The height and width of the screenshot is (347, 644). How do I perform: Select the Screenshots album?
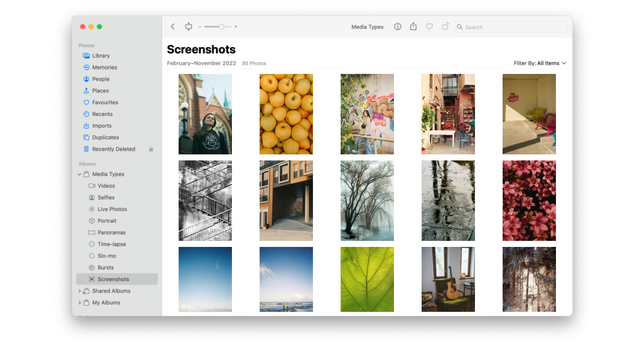coord(117,279)
